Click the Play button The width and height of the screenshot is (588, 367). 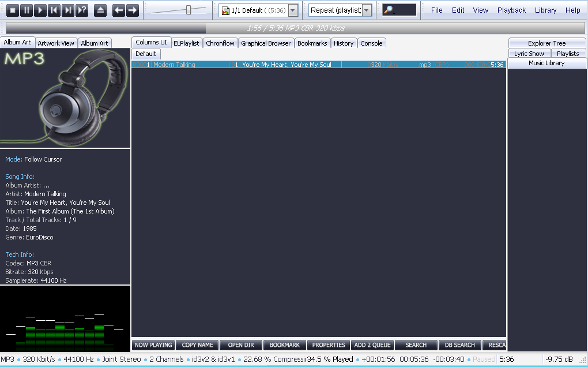point(40,10)
